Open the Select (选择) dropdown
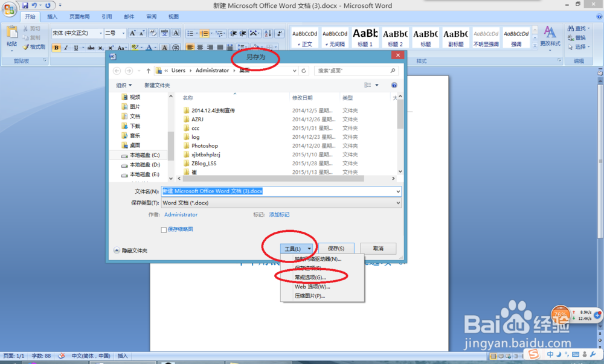This screenshot has height=364, width=604. [579, 47]
